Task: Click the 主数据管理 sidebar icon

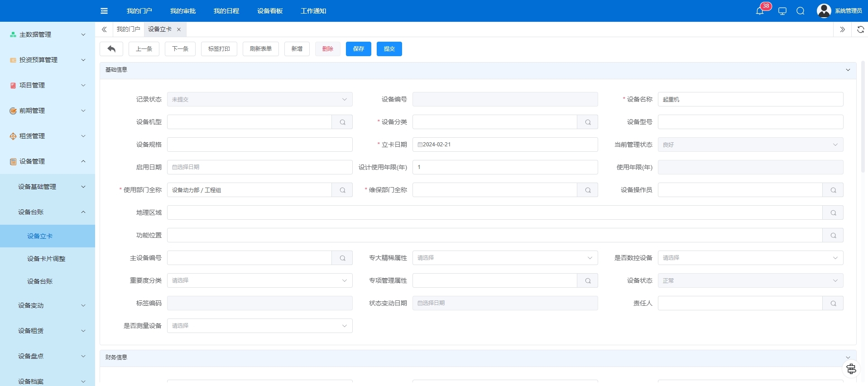Action: [13, 34]
